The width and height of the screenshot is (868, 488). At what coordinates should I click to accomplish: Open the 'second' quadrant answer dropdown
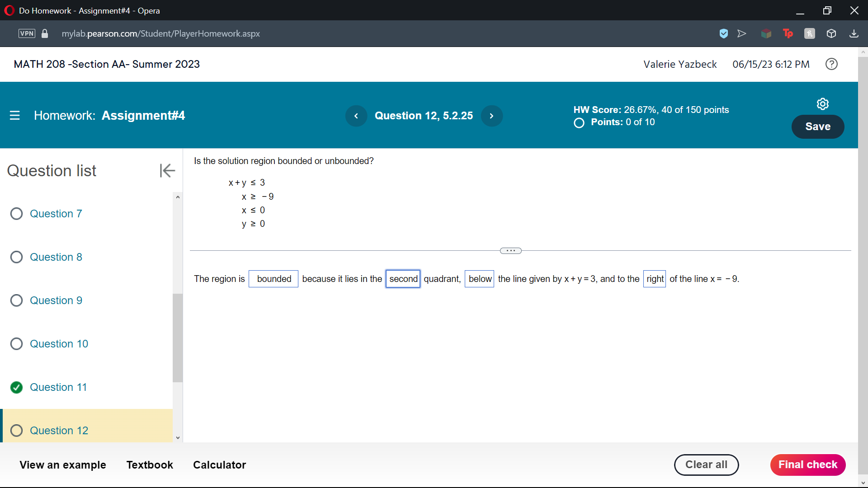pos(403,279)
